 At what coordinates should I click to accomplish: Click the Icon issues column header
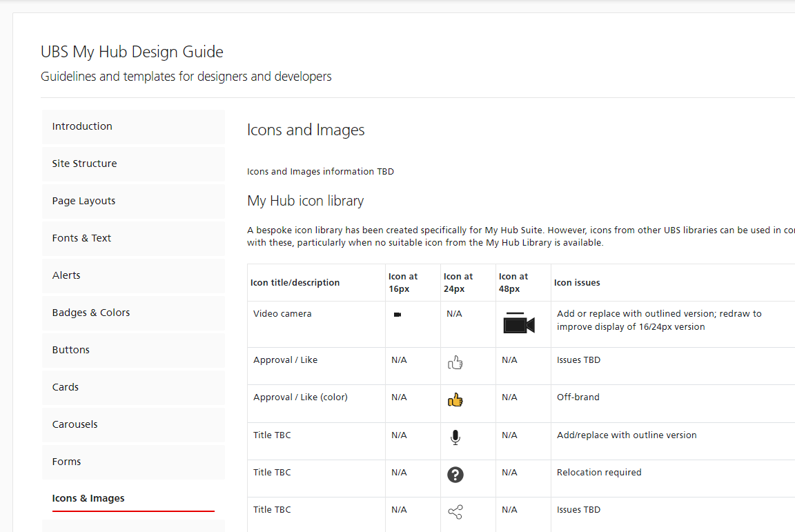[x=577, y=283]
